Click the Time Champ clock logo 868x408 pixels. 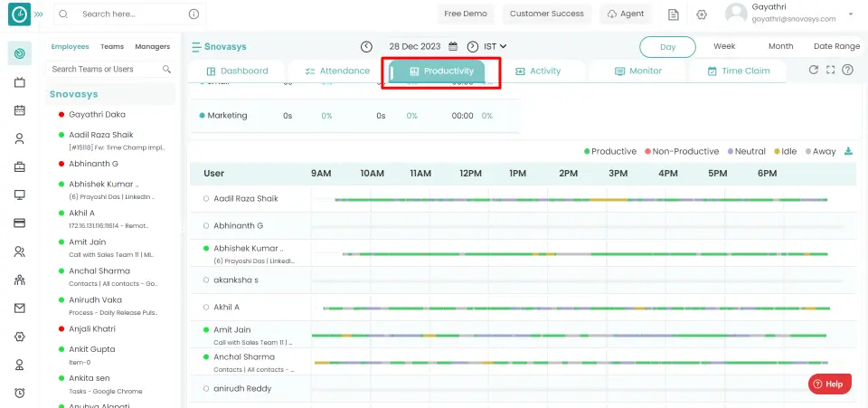click(19, 14)
